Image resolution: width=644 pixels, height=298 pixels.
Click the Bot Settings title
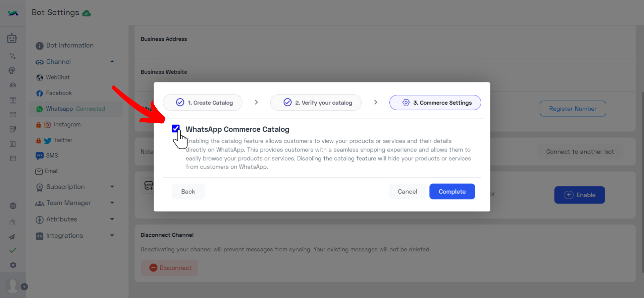pos(55,12)
